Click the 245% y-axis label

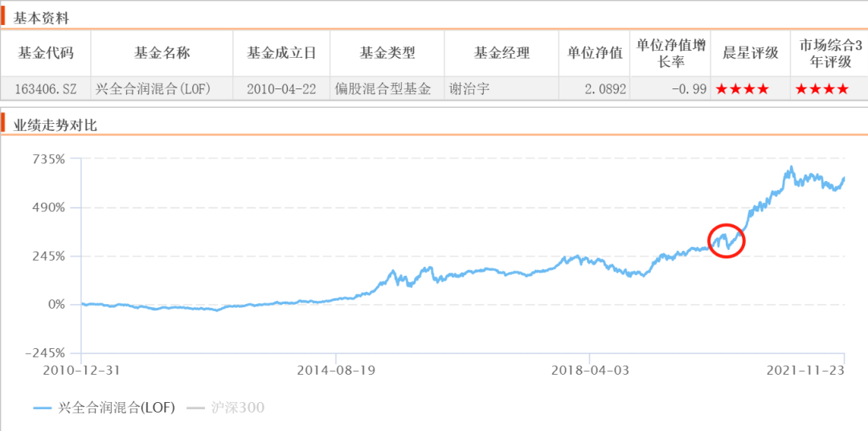tap(50, 257)
